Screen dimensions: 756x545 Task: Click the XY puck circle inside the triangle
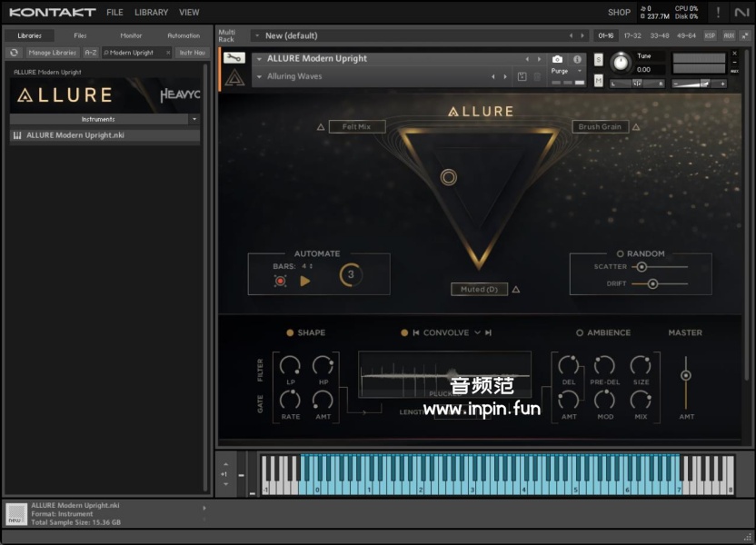[x=448, y=177]
